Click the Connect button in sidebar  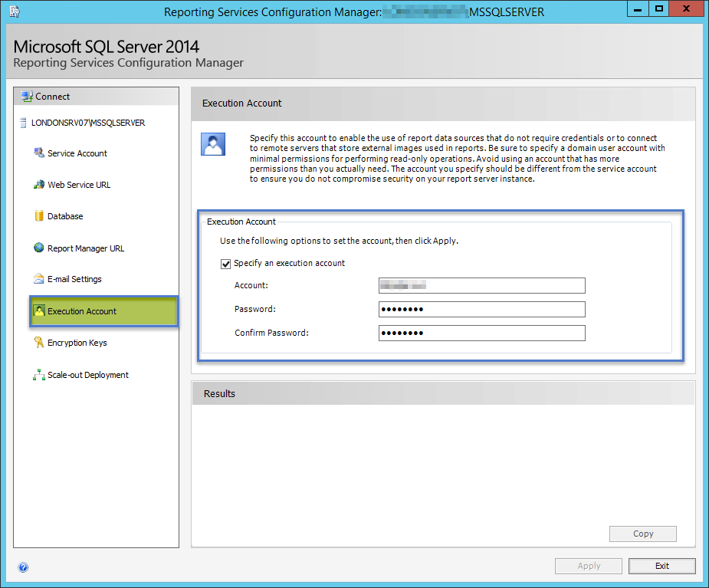tap(97, 97)
